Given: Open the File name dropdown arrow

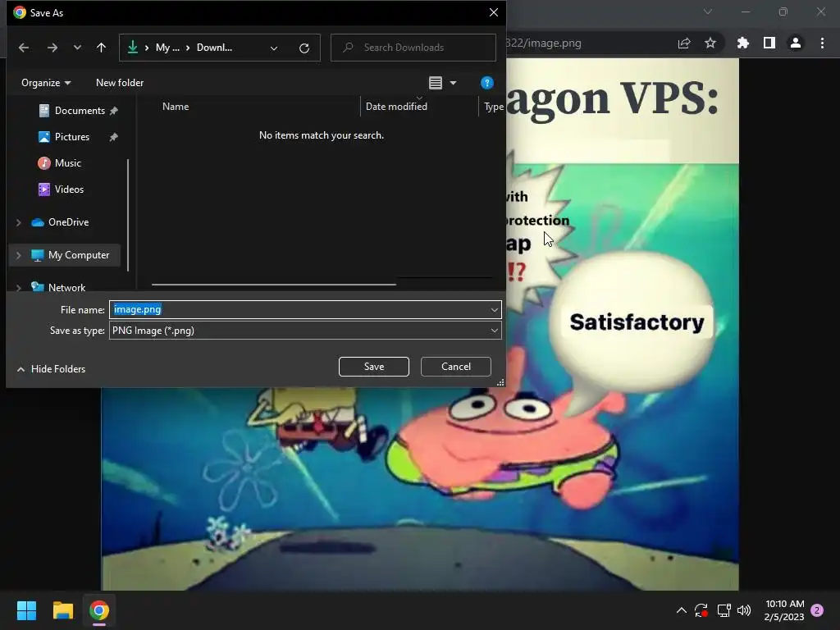Looking at the screenshot, I should pos(494,309).
